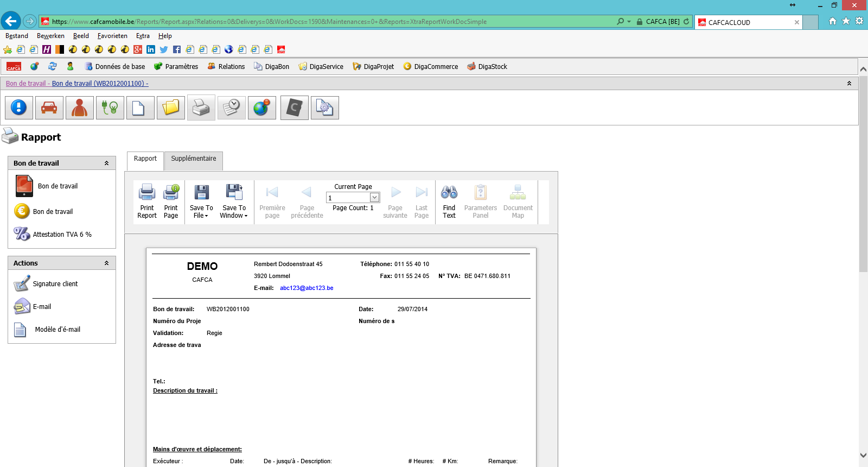This screenshot has height=467, width=868.
Task: Open Bon de travail euro report
Action: pyautogui.click(x=43, y=211)
